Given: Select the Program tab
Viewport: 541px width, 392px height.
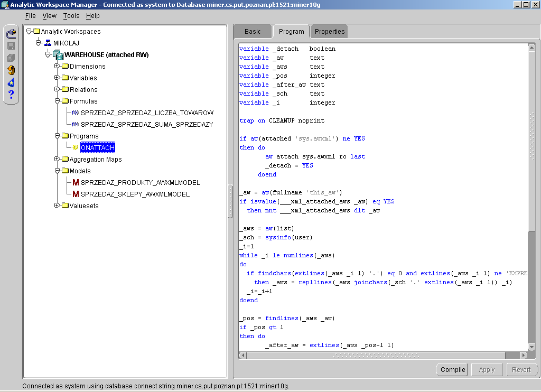Looking at the screenshot, I should coord(292,32).
